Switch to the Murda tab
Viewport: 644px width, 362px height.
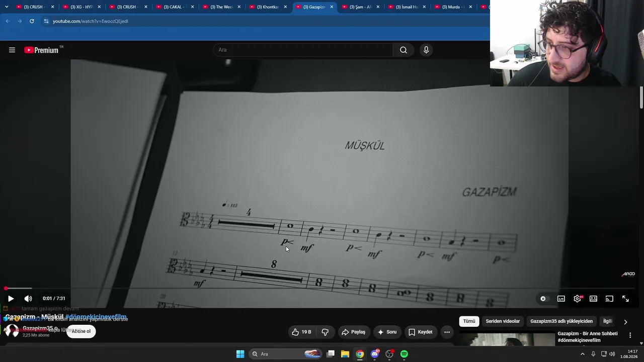453,7
